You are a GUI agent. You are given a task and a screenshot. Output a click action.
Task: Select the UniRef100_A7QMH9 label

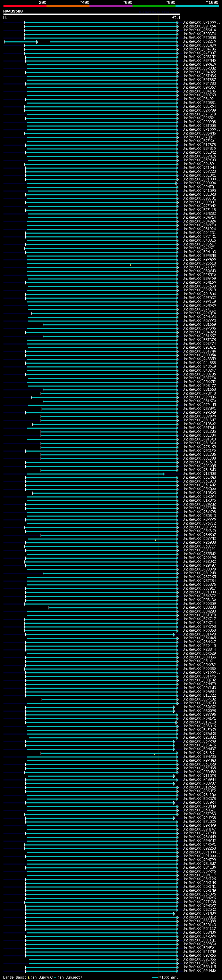coord(199,807)
